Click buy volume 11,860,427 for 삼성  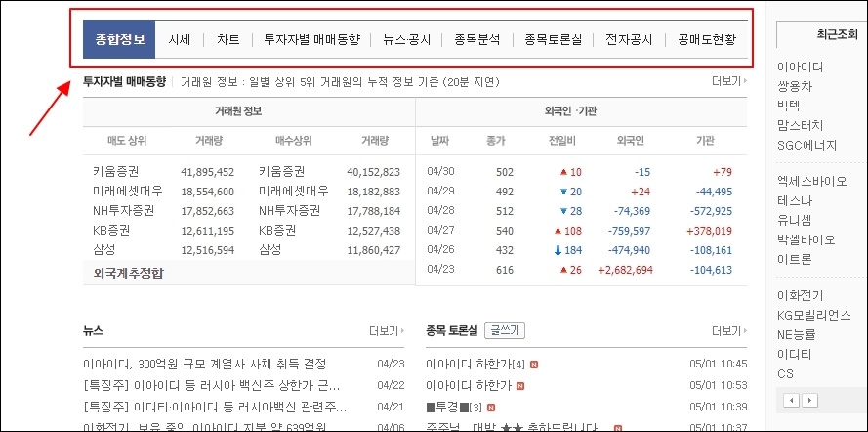[x=373, y=250]
